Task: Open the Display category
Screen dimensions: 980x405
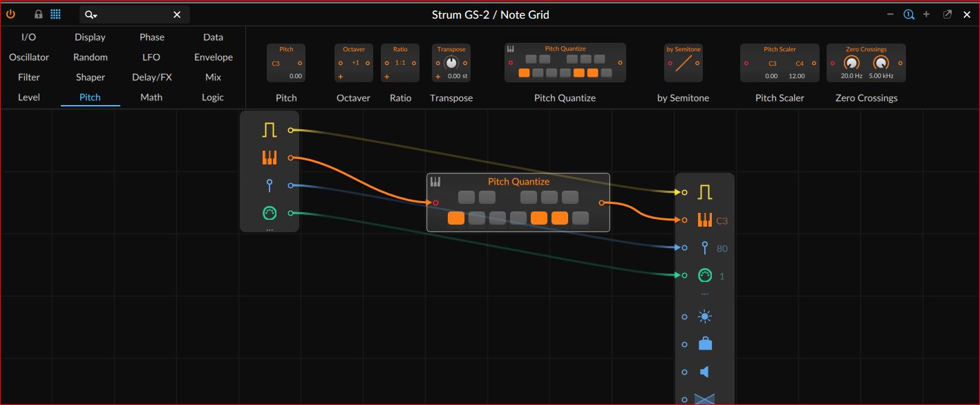Action: [x=91, y=37]
